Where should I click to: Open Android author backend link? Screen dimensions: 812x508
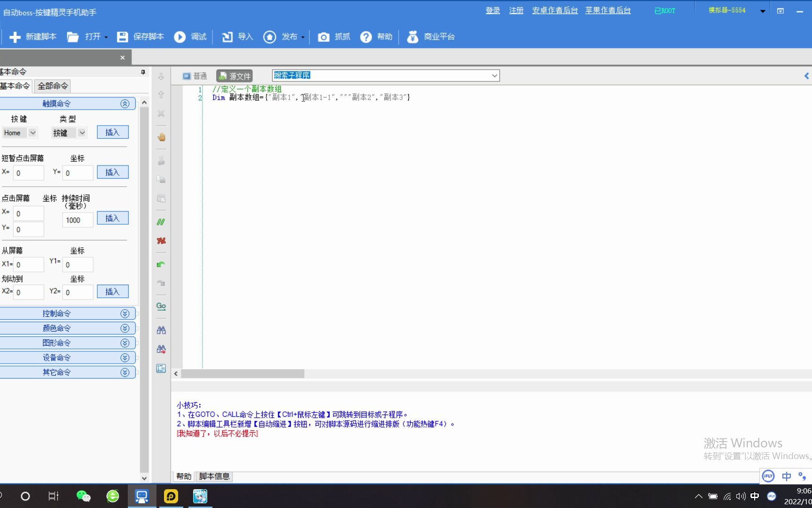point(555,10)
